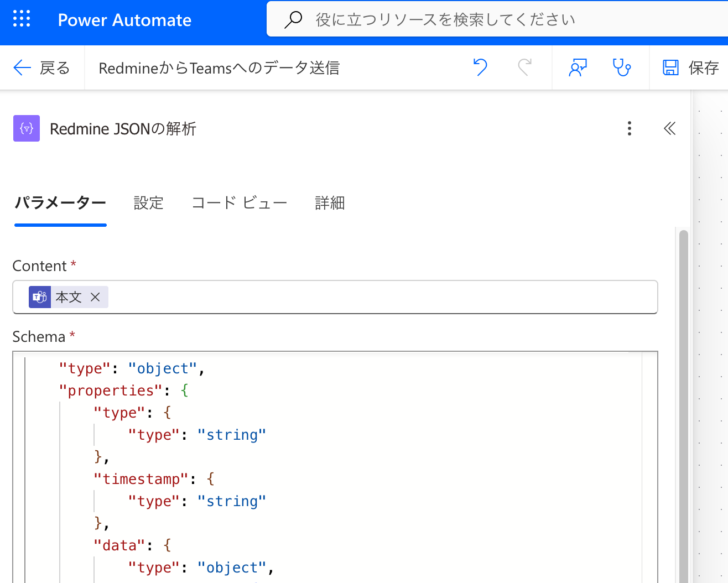This screenshot has width=728, height=583.
Task: Select the パラメーター tab
Action: point(60,203)
